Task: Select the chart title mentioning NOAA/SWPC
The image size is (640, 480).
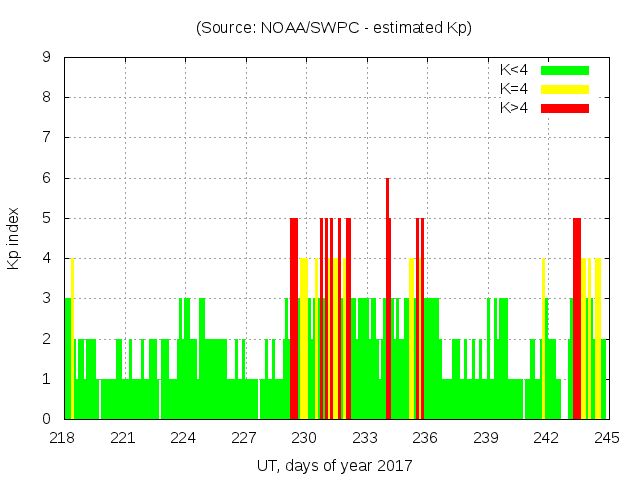Action: (x=333, y=28)
